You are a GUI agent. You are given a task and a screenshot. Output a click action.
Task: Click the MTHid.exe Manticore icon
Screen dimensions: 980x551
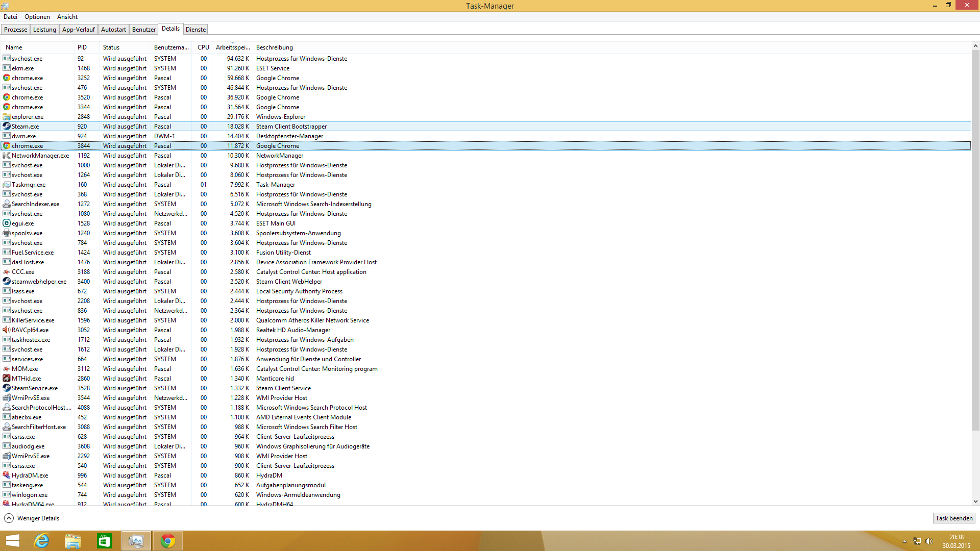7,378
